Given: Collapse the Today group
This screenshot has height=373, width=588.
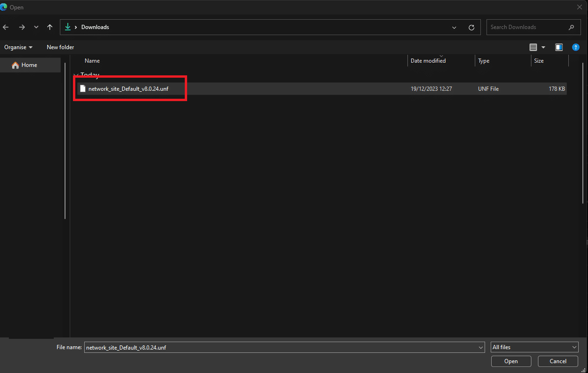Looking at the screenshot, I should [76, 75].
